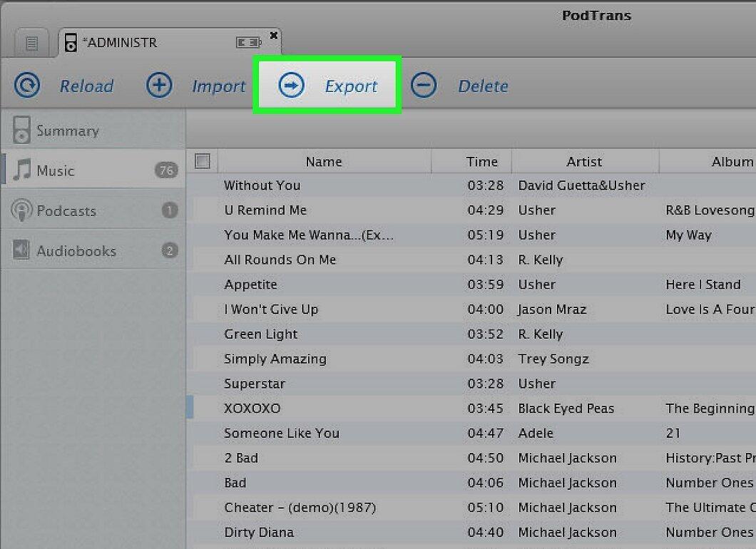Image resolution: width=756 pixels, height=549 pixels.
Task: Select the song Cheater – (demo)(1987)
Action: click(300, 508)
